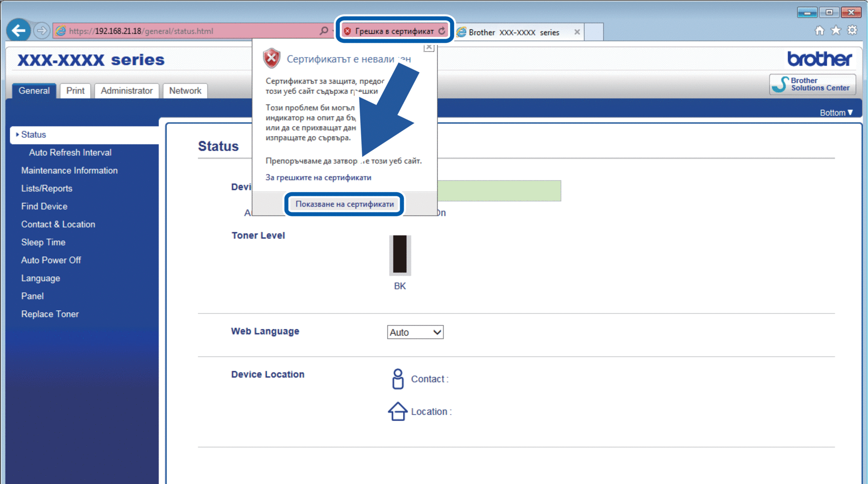
Task: Click Показване на сертификати button
Action: 345,204
